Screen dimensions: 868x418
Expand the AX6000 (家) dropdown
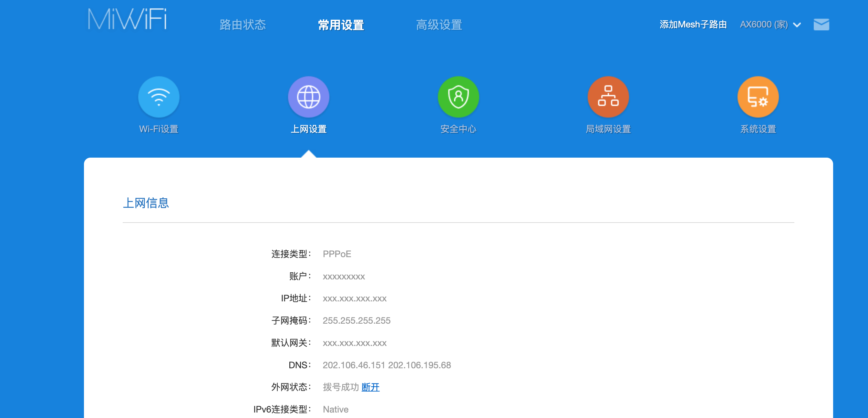[x=770, y=25]
